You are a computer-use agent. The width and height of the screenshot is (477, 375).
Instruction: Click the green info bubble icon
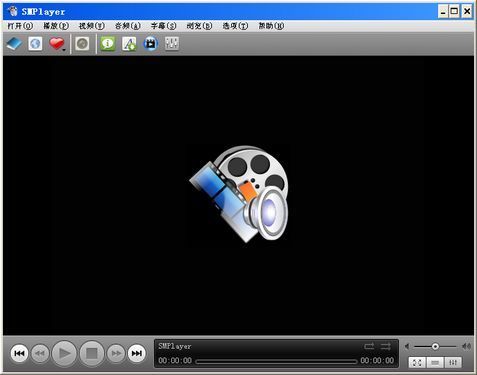(108, 44)
